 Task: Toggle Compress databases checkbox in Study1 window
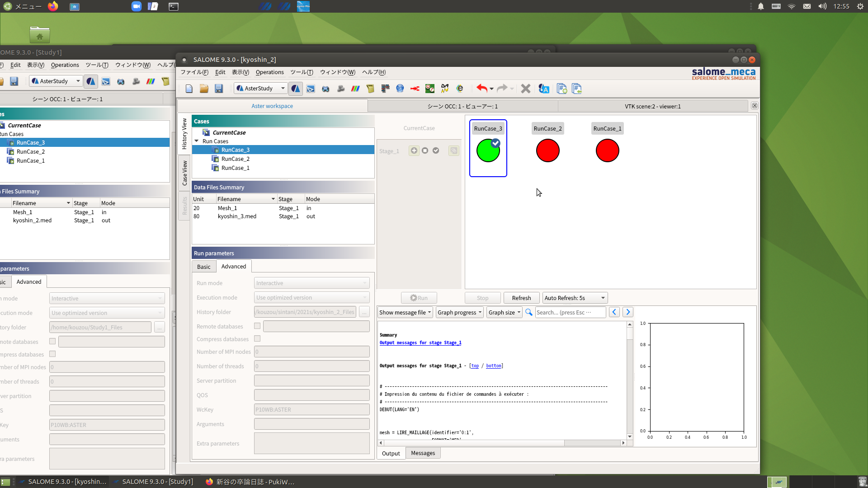(x=52, y=354)
